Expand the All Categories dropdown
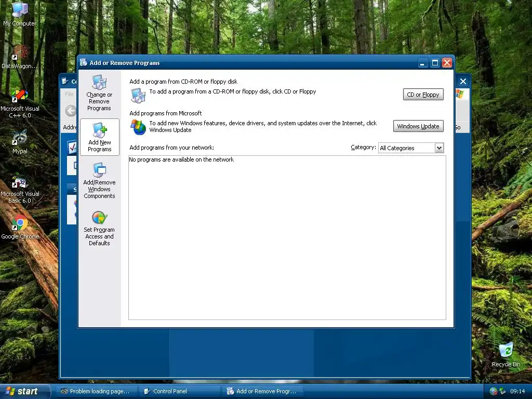Viewport: 532px width, 399px height. click(439, 148)
